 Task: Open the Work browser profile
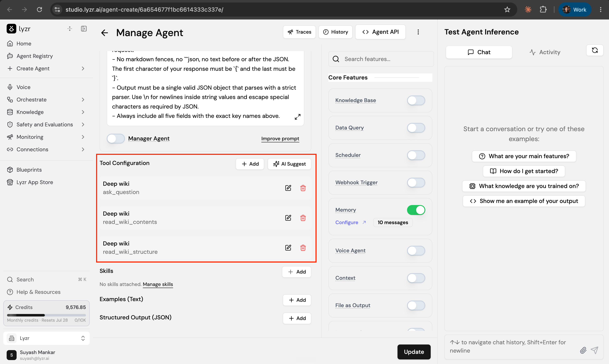point(575,10)
